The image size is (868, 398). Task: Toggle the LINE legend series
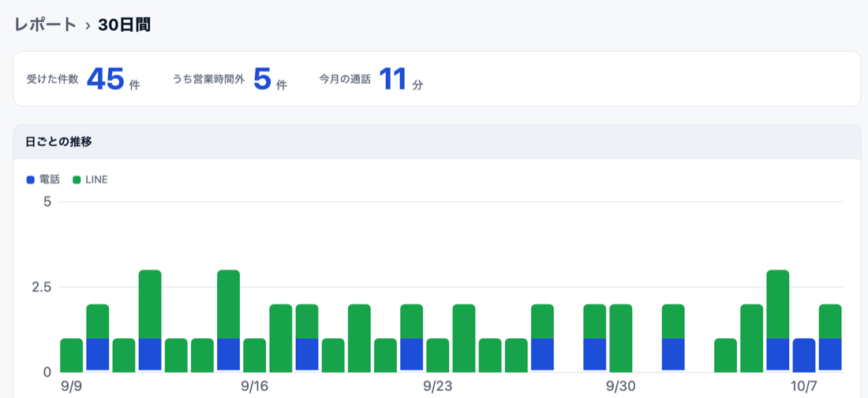point(90,180)
